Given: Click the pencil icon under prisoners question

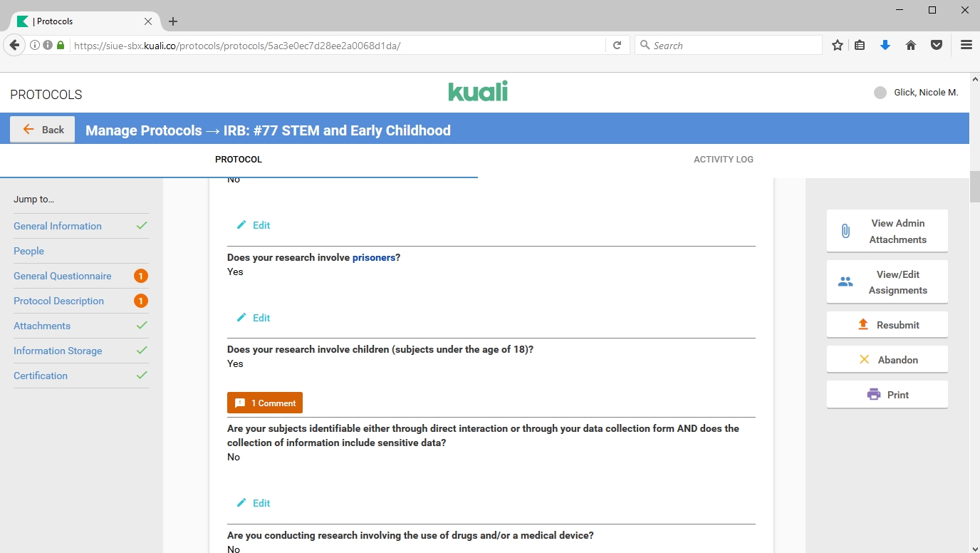Looking at the screenshot, I should point(241,318).
